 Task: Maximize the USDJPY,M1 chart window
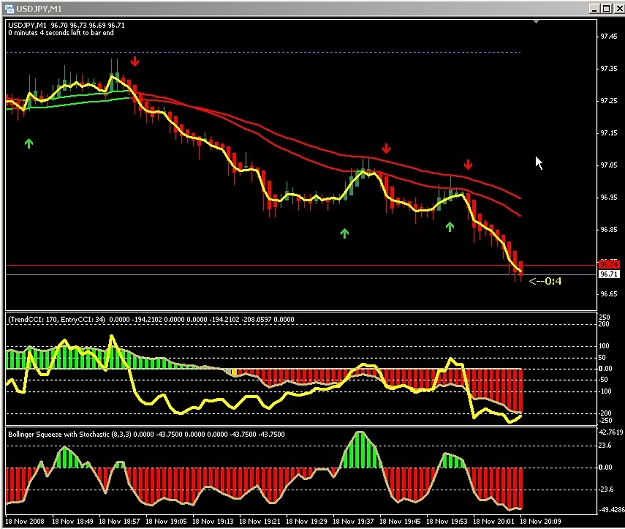pos(606,8)
